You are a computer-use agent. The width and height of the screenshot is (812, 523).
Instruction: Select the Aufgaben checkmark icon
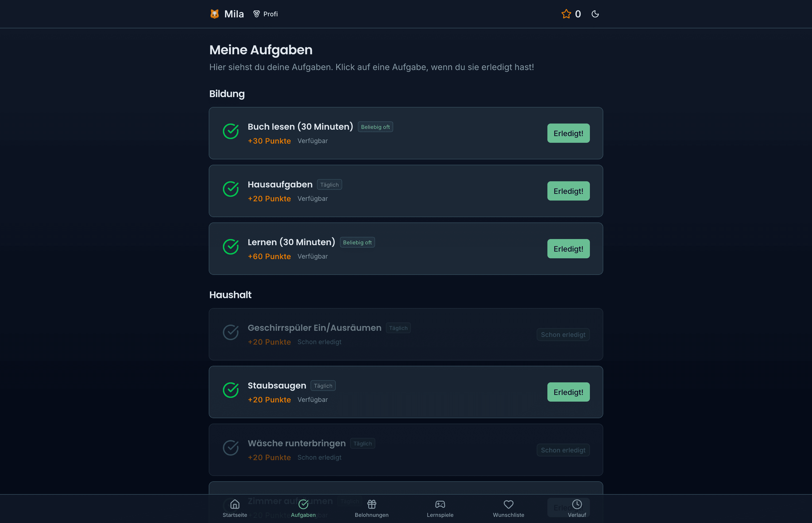(x=303, y=505)
